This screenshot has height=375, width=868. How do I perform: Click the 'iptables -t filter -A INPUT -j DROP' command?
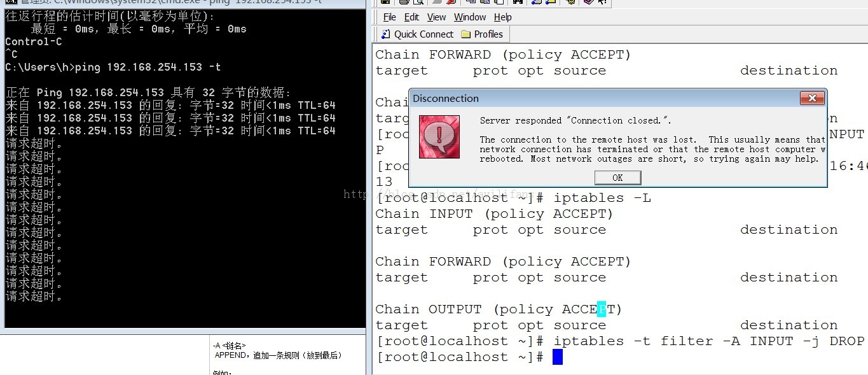(x=709, y=341)
